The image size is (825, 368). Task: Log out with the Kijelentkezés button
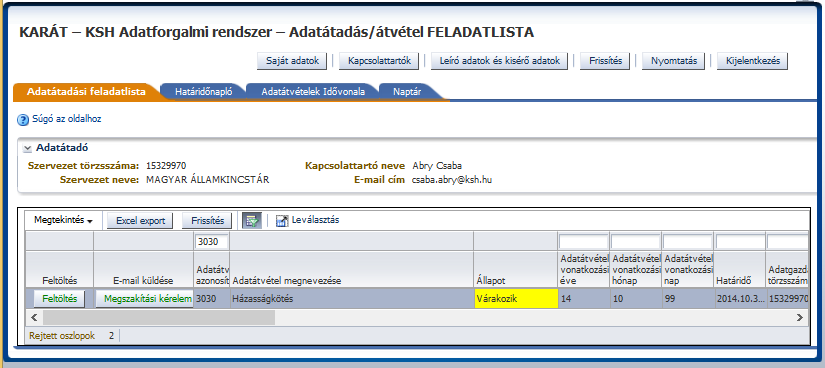point(752,61)
